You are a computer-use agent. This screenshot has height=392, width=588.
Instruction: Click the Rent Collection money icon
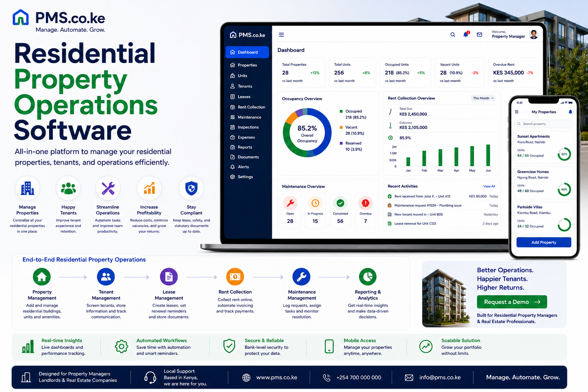(x=235, y=277)
